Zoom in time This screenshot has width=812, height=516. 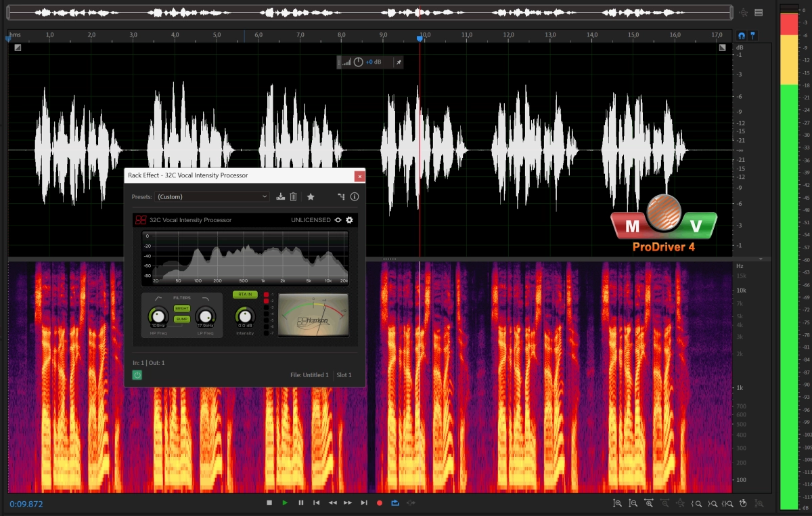(x=650, y=503)
